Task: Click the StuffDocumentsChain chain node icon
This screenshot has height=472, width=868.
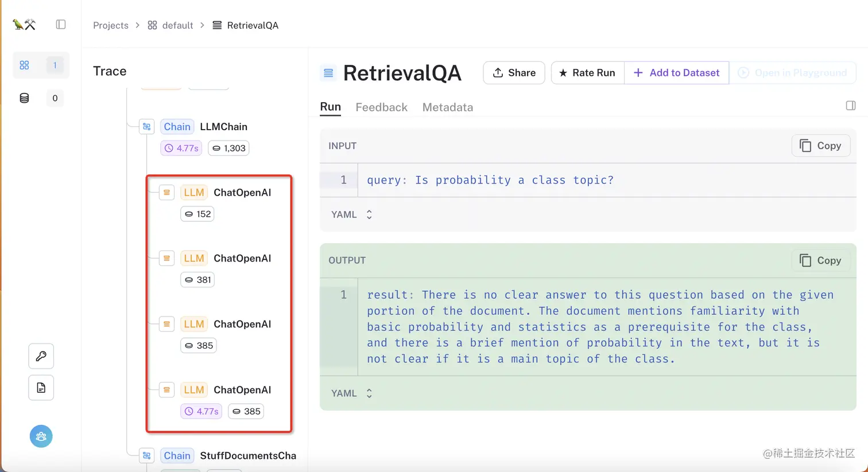Action: pos(147,456)
